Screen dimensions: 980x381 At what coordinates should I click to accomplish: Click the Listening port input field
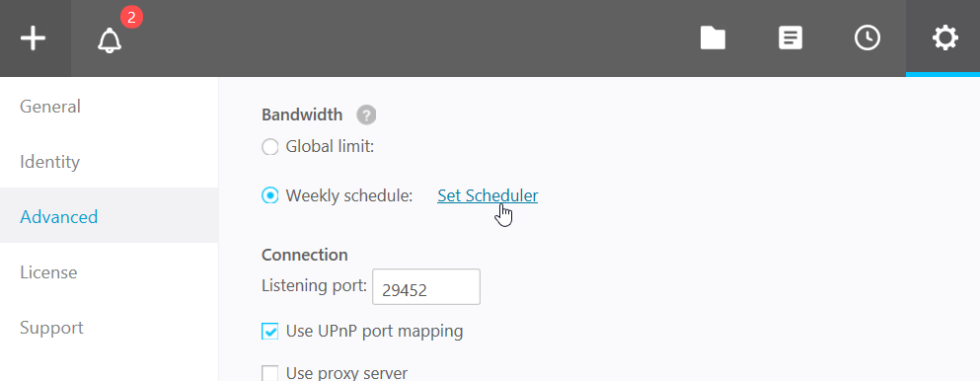tap(426, 287)
